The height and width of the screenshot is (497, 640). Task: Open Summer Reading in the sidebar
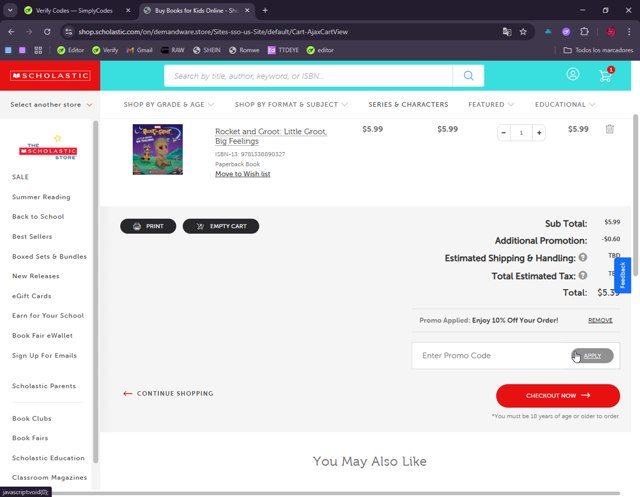[x=41, y=197]
